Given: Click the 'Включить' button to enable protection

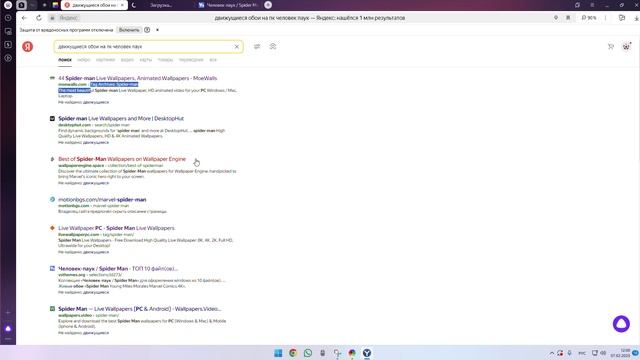Looking at the screenshot, I should click(129, 30).
